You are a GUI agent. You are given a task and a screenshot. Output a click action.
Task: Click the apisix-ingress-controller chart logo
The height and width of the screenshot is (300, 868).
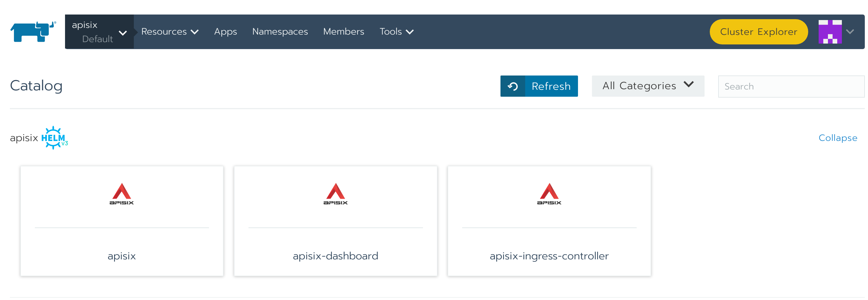click(x=549, y=194)
